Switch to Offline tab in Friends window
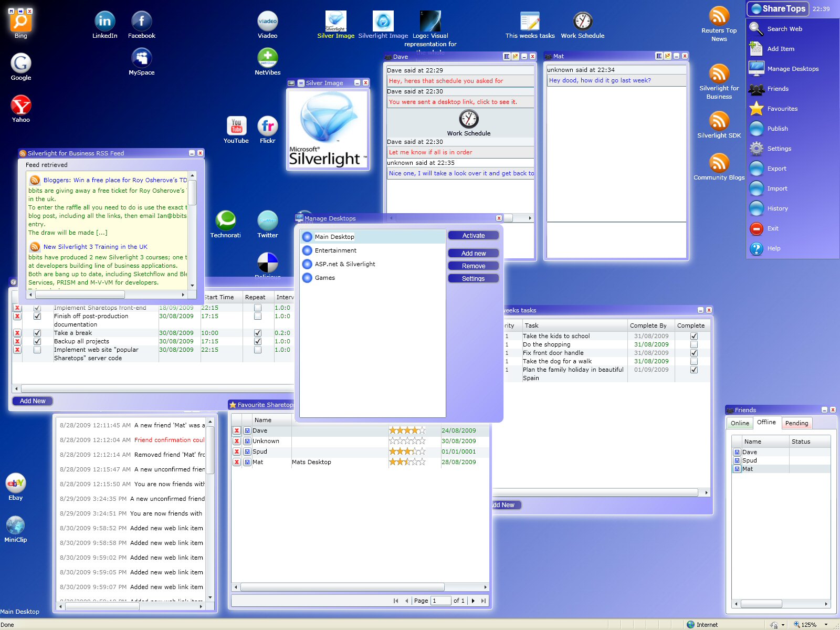The image size is (840, 630). point(766,422)
